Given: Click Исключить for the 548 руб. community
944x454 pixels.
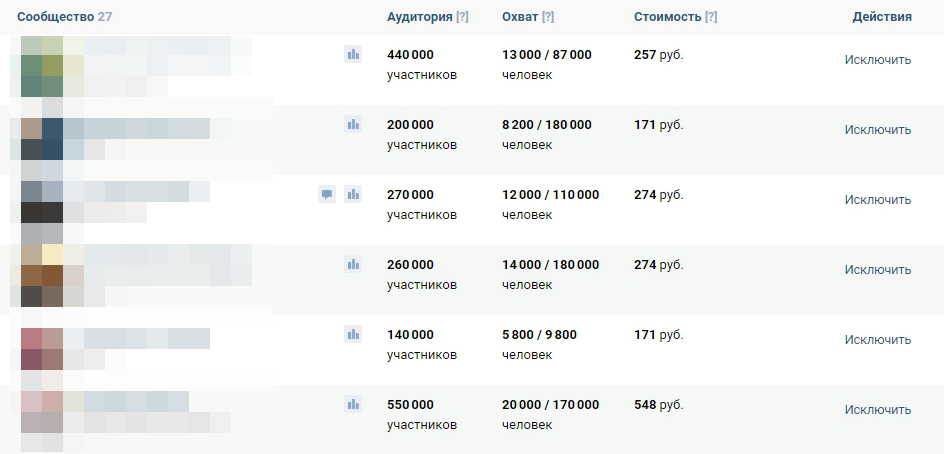Looking at the screenshot, I should (877, 409).
